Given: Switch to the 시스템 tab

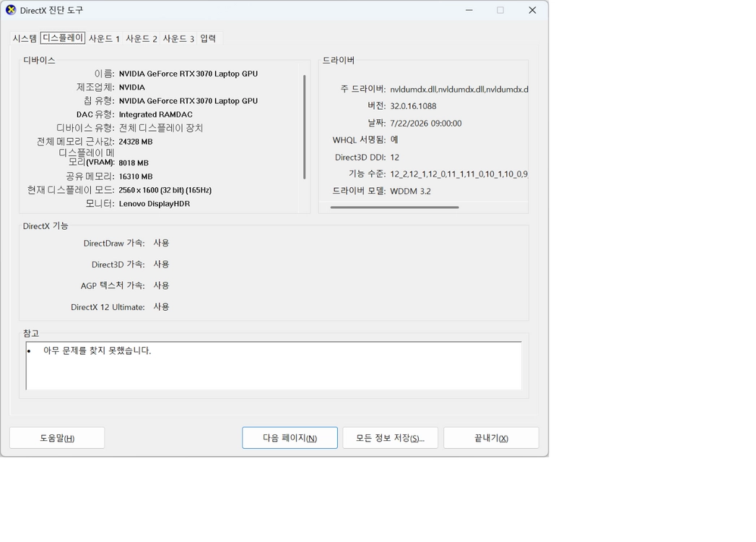Looking at the screenshot, I should [25, 38].
